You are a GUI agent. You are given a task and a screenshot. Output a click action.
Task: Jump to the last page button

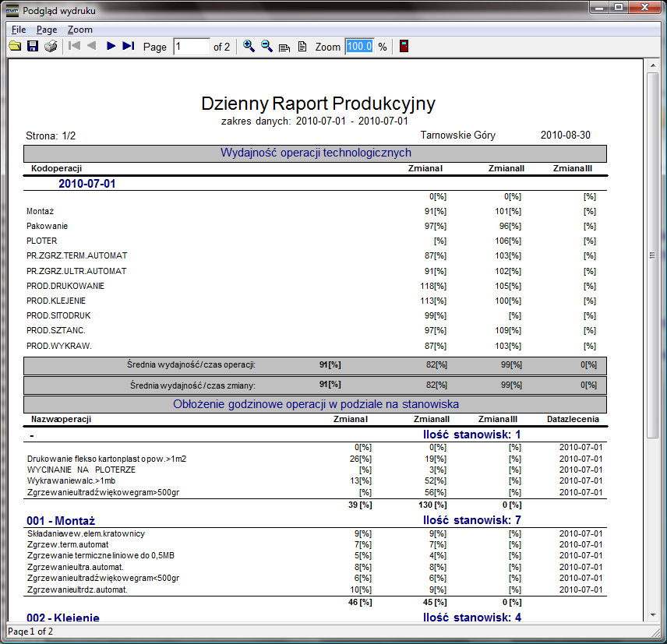tap(129, 47)
